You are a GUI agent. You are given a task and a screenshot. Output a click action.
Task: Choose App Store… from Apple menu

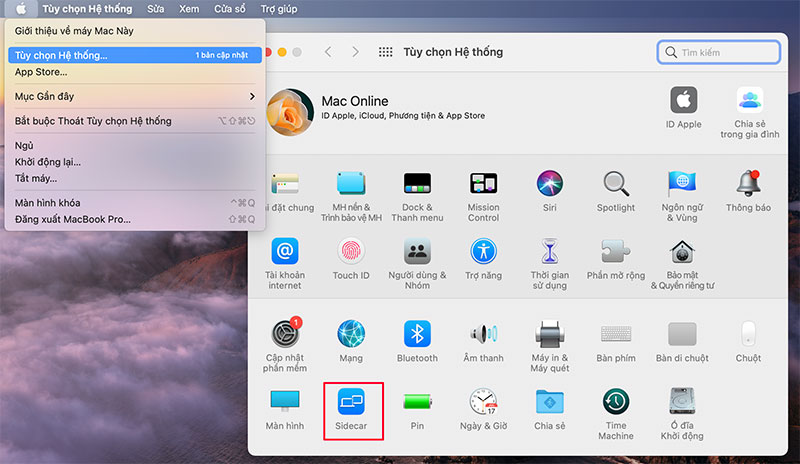(135, 72)
